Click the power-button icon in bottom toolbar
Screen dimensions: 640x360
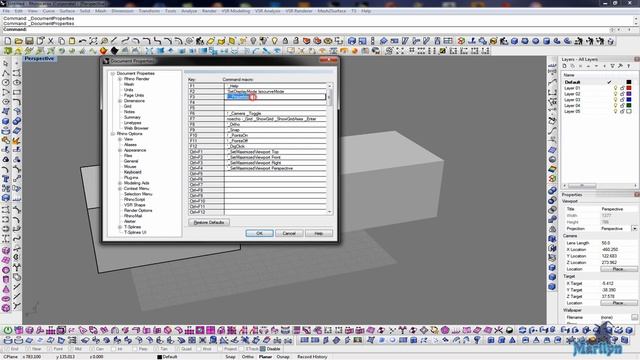pyautogui.click(x=8, y=330)
